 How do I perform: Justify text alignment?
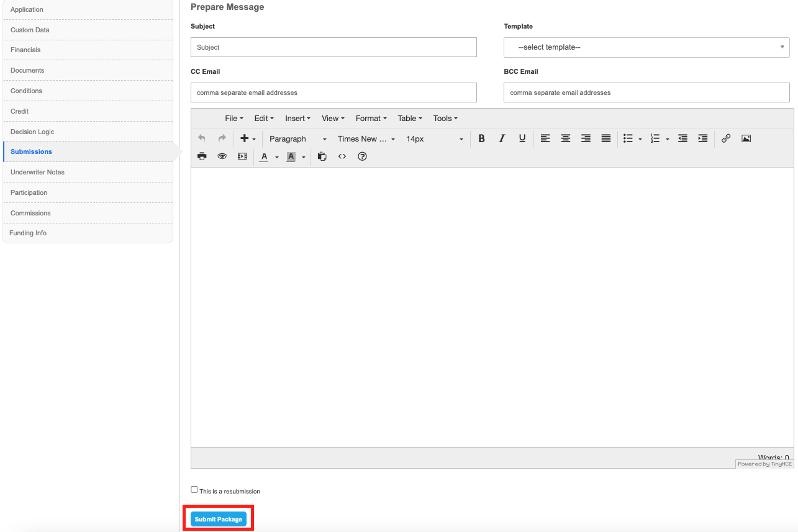pos(606,138)
